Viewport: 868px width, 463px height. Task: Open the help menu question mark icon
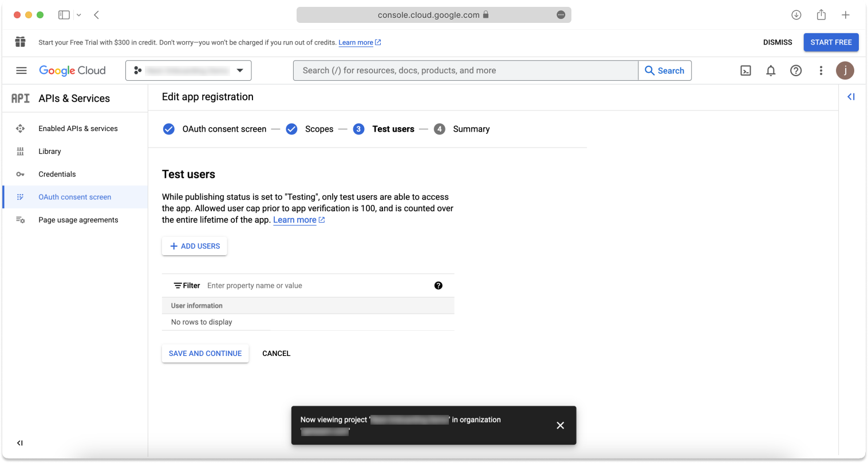[796, 70]
